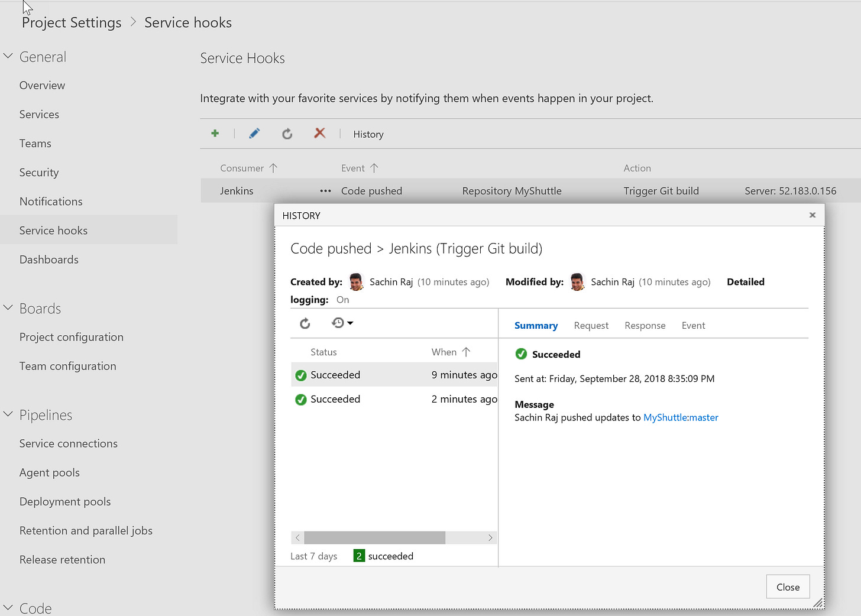Collapse the General section
Screen dimensions: 861x616
(x=8, y=56)
